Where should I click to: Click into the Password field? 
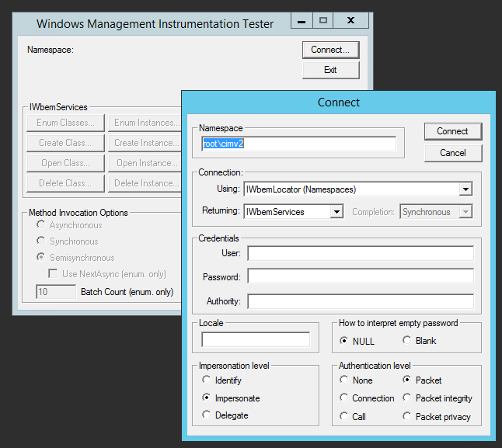(x=360, y=276)
